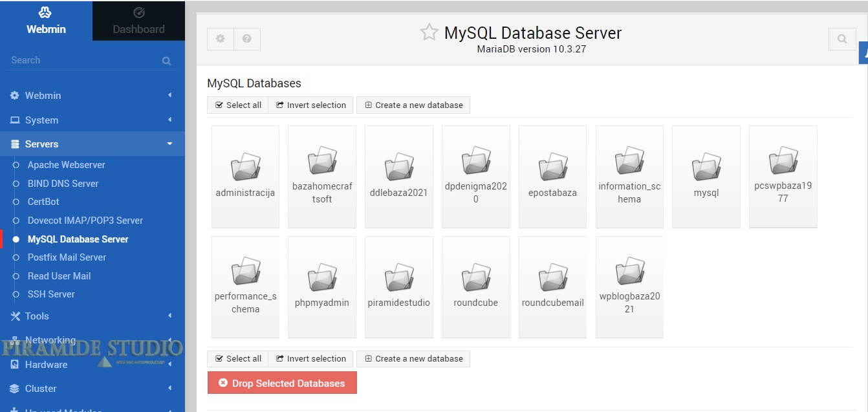
Task: Open Apache Webserver module
Action: 66,165
